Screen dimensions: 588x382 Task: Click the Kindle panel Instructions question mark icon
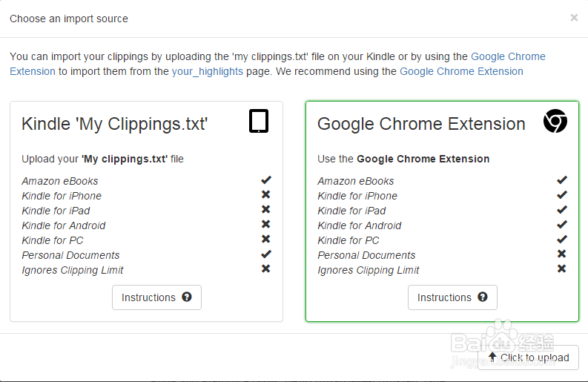click(187, 297)
